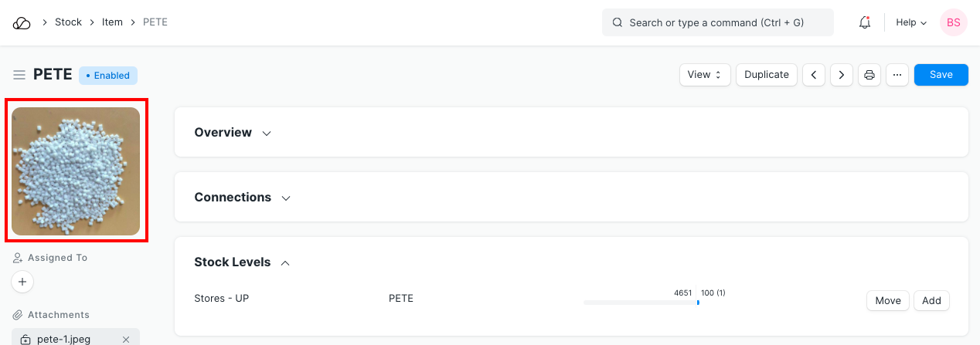Screen dimensions: 980x345
Task: Go to next item record
Action: pyautogui.click(x=842, y=75)
